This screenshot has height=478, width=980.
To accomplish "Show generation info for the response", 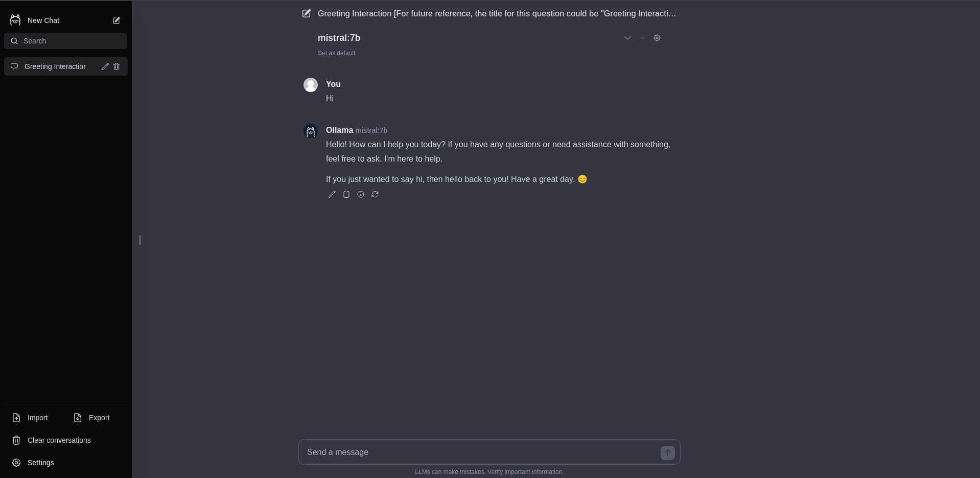I will (361, 194).
